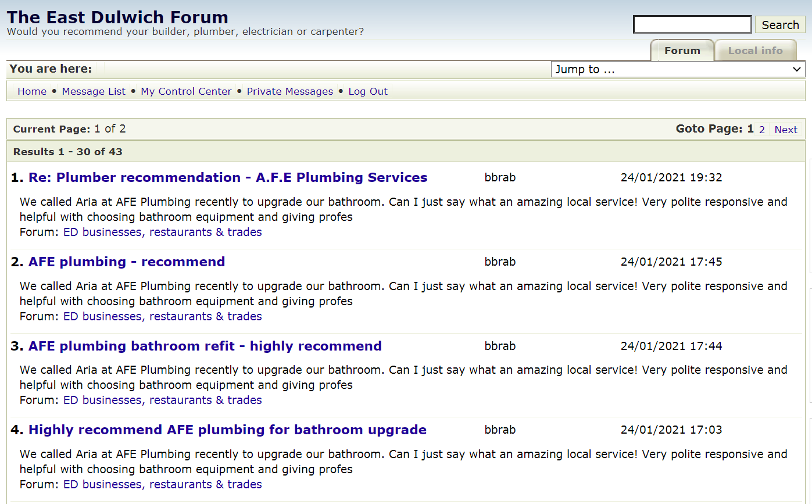Click the search text input field

pos(692,24)
